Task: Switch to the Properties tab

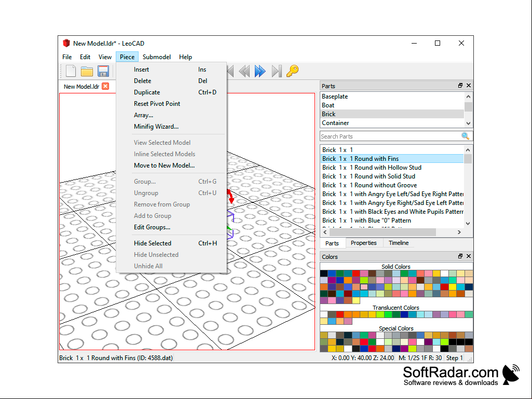Action: (x=363, y=243)
